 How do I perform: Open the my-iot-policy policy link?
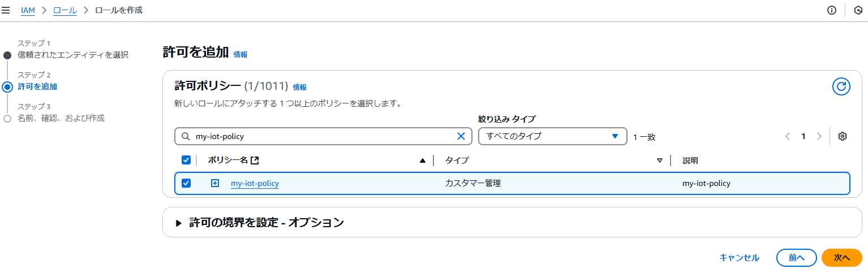pyautogui.click(x=255, y=183)
